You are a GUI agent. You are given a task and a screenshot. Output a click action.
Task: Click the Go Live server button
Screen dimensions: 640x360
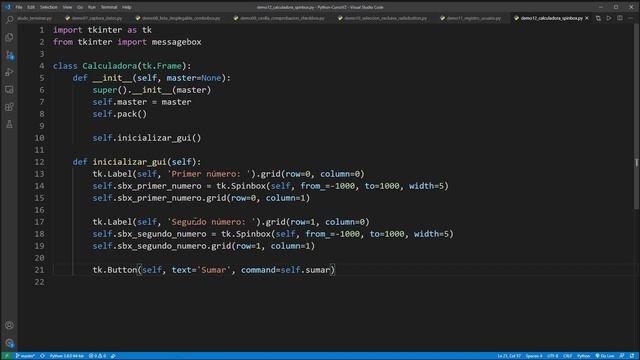605,356
